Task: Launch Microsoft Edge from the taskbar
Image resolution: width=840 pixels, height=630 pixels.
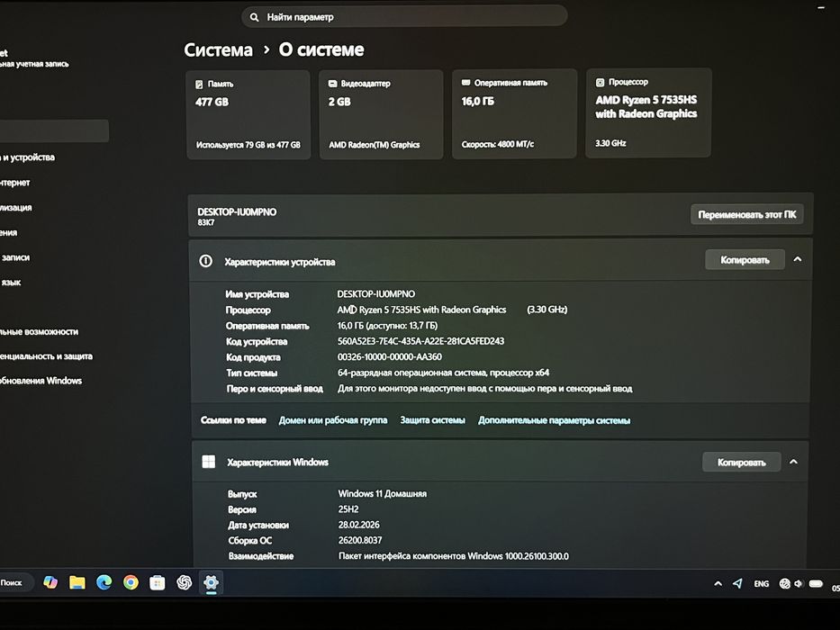Action: coord(104,582)
